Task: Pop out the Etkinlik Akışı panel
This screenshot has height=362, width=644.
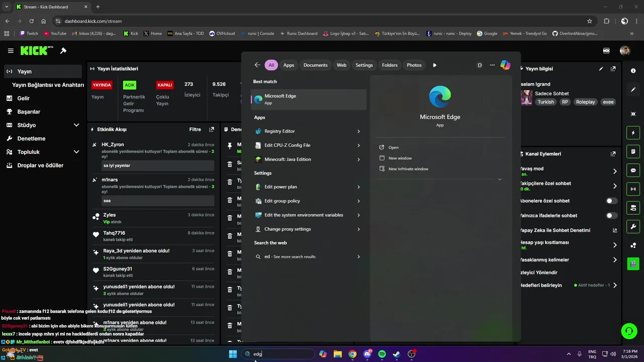Action: 211,129
